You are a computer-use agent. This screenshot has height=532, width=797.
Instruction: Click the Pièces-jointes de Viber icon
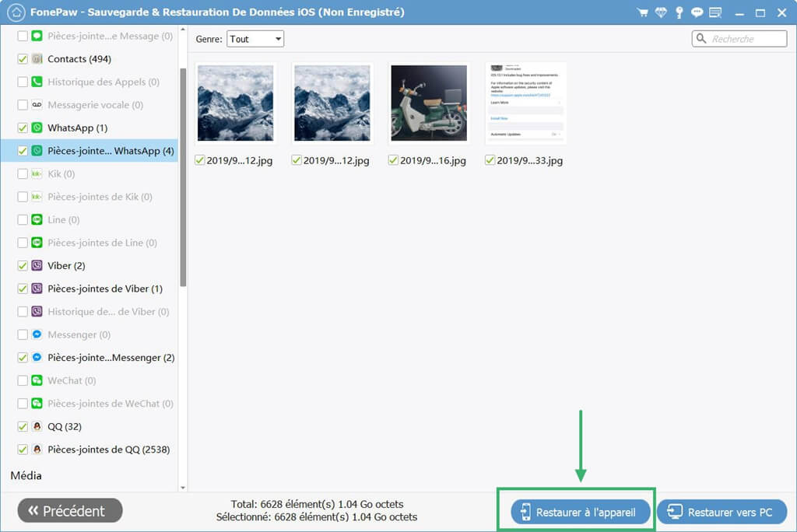[x=37, y=289]
